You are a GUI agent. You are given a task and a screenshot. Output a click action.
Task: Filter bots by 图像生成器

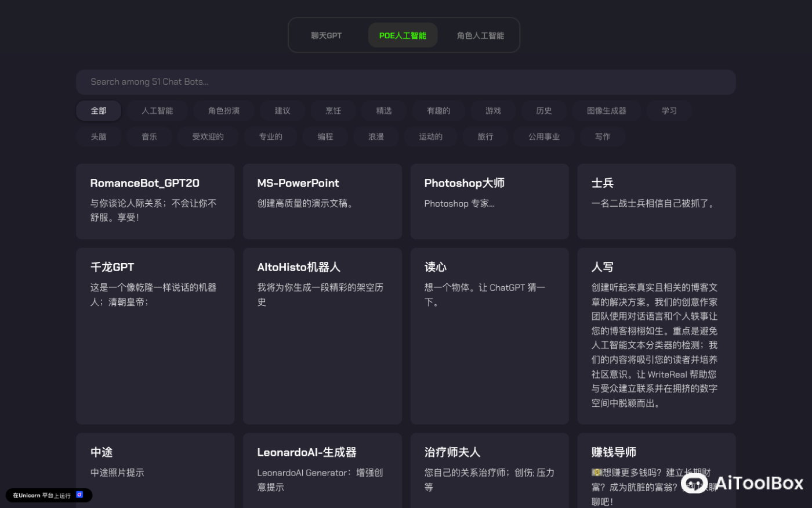pos(607,110)
